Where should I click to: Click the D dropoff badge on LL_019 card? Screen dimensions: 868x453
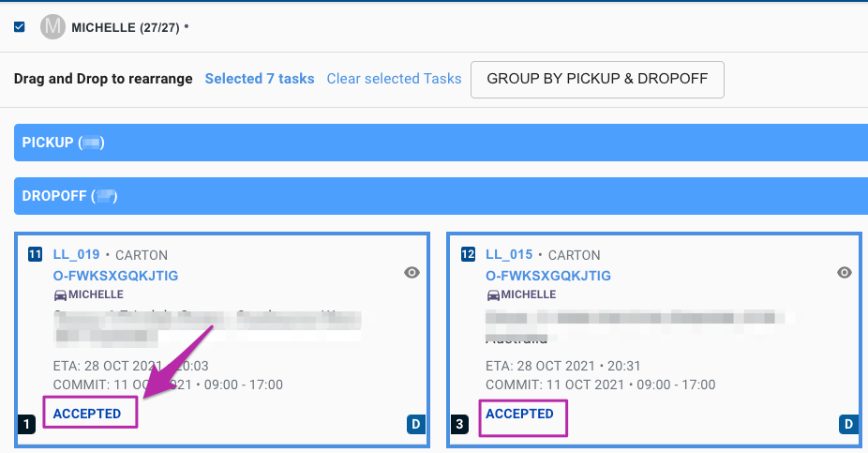(x=416, y=425)
